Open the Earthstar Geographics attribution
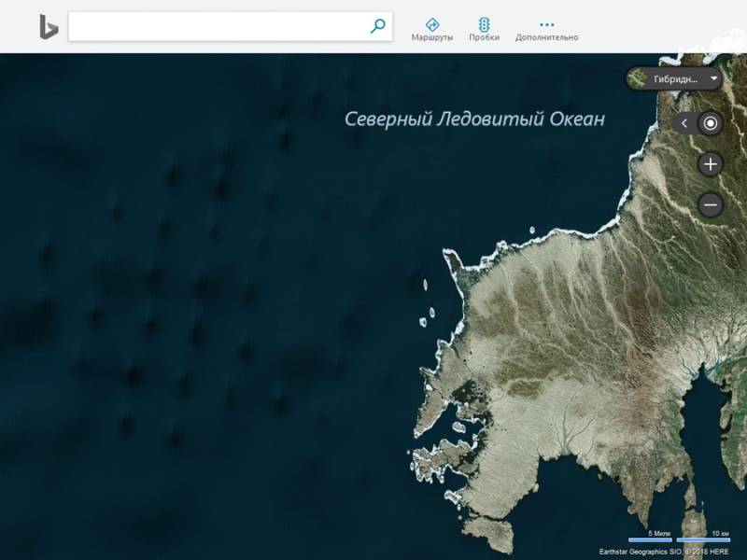The image size is (747, 560). click(641, 552)
